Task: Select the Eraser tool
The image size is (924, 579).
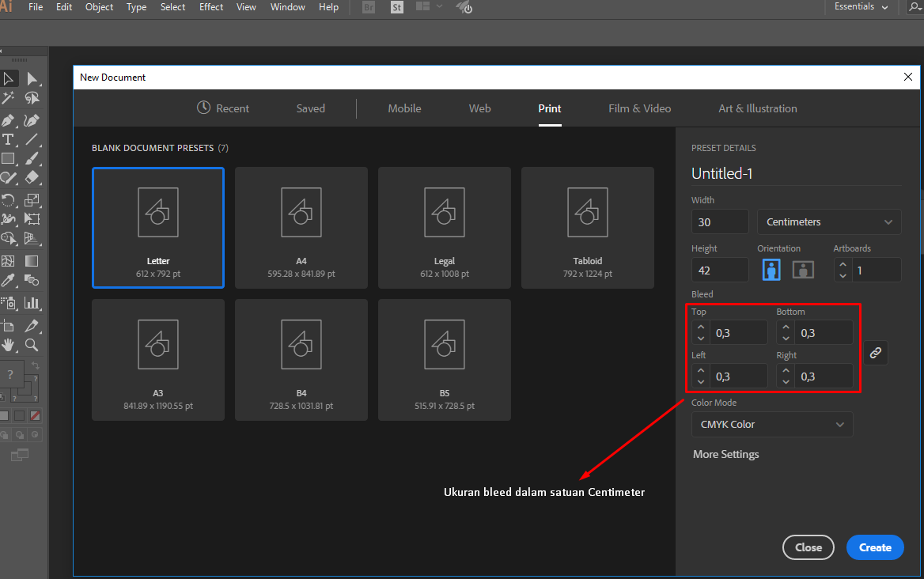Action: tap(32, 177)
